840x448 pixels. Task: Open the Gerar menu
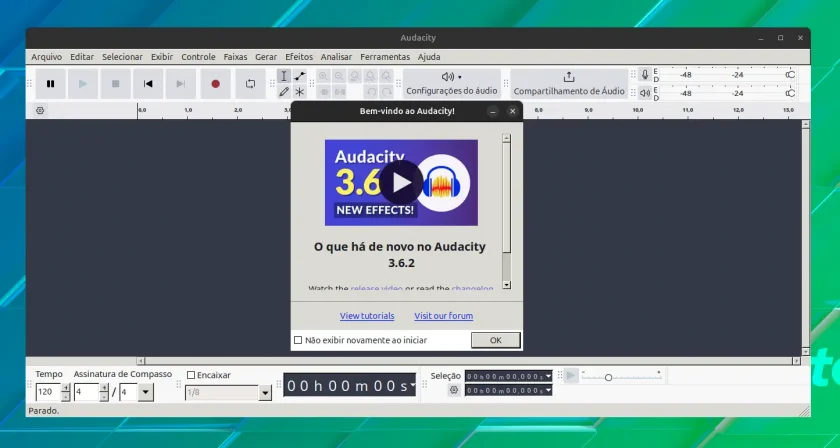(266, 57)
